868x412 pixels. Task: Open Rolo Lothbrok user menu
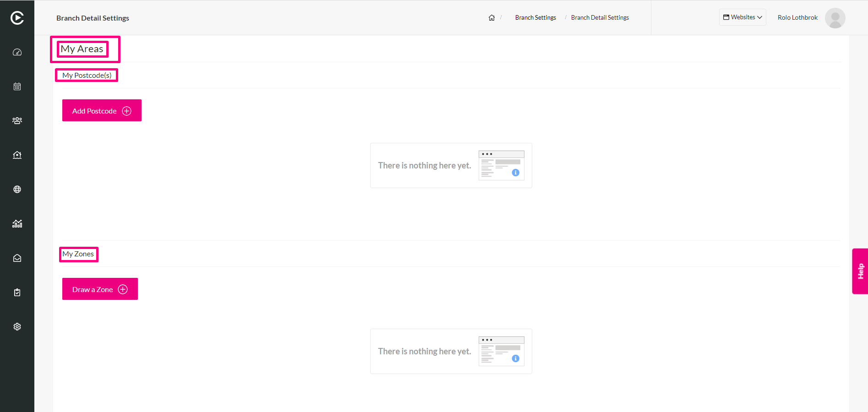(797, 18)
